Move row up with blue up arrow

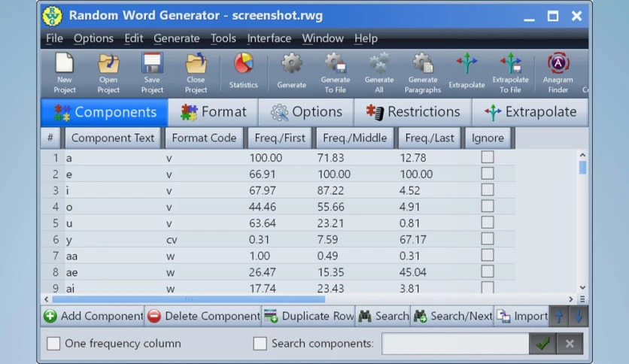(559, 317)
